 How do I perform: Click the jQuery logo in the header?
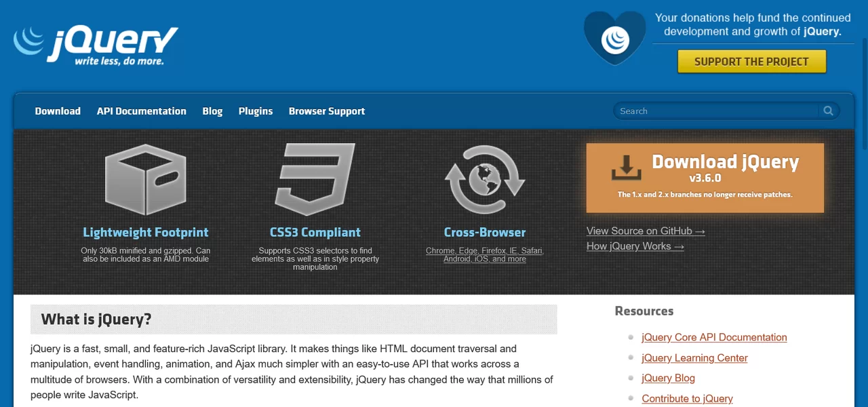tap(96, 45)
